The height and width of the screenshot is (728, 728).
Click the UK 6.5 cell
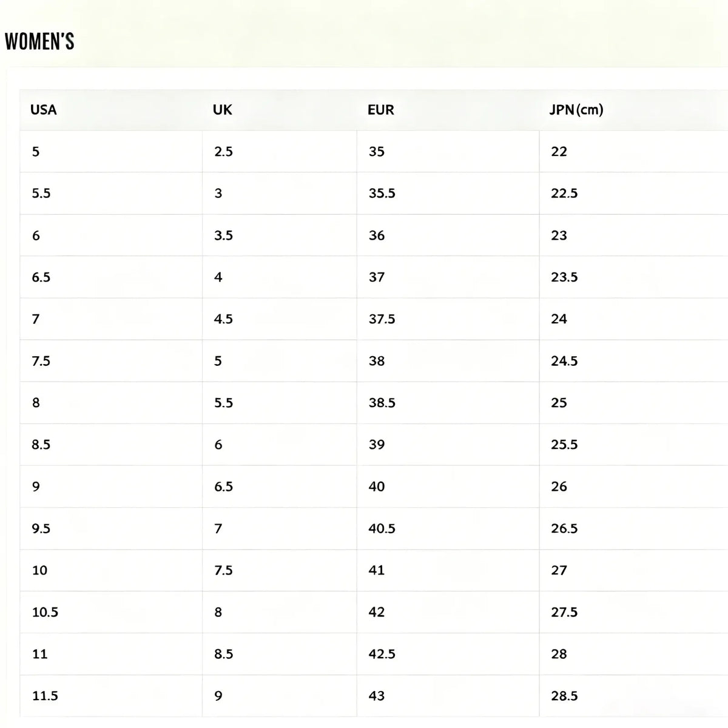[x=280, y=487]
